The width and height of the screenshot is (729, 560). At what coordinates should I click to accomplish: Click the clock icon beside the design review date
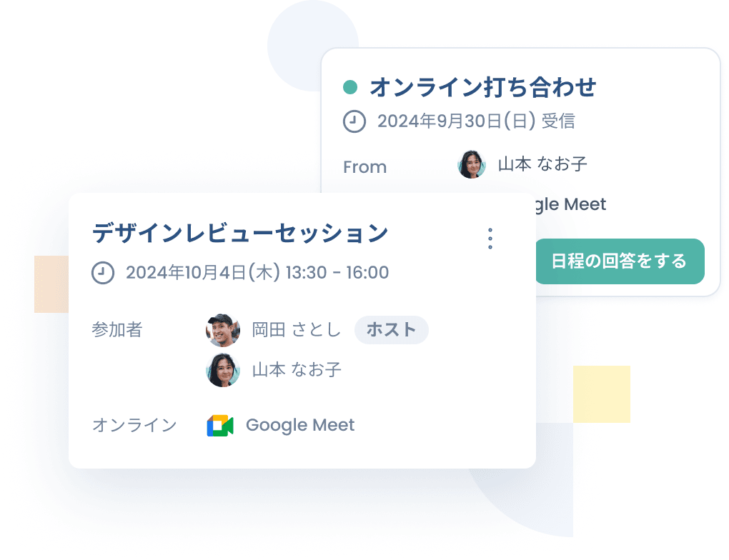[x=103, y=272]
